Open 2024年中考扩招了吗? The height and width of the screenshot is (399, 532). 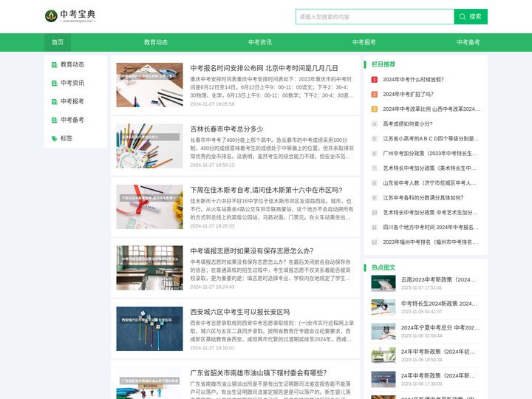[408, 95]
